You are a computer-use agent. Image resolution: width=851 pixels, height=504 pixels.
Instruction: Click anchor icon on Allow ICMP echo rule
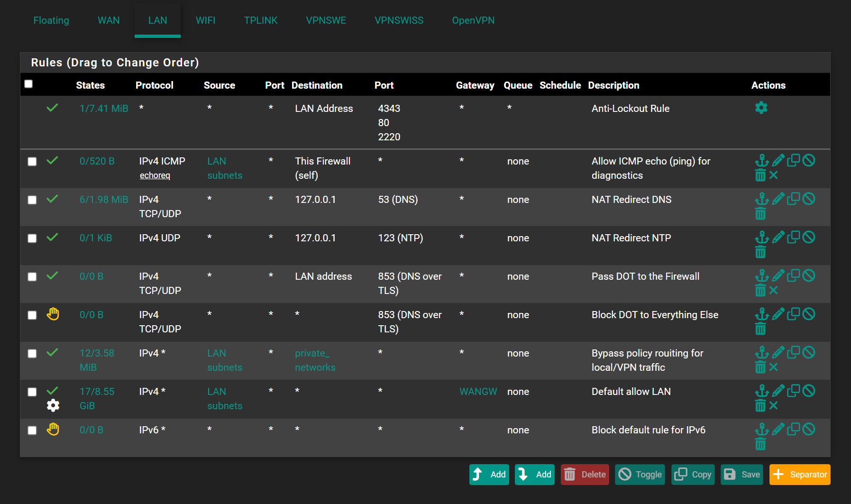(x=761, y=160)
